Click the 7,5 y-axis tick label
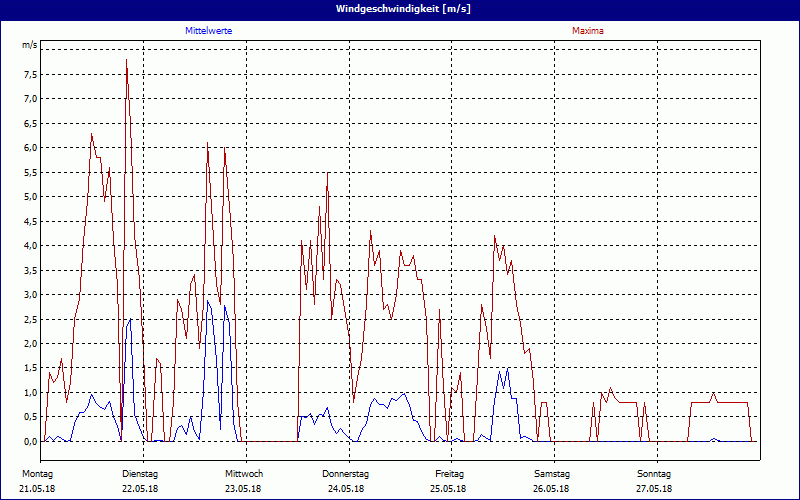 point(29,74)
